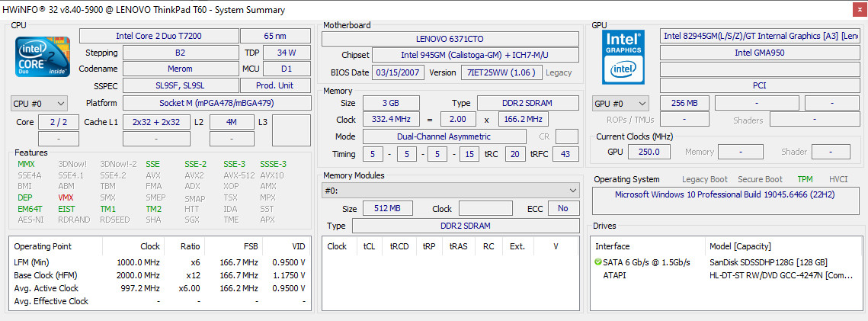Viewport: 868px width, 321px height.
Task: Click the Codename Merom field
Action: coord(180,69)
